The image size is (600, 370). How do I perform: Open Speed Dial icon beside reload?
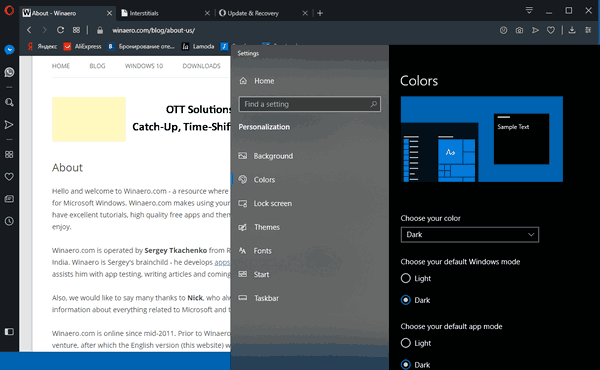click(77, 30)
